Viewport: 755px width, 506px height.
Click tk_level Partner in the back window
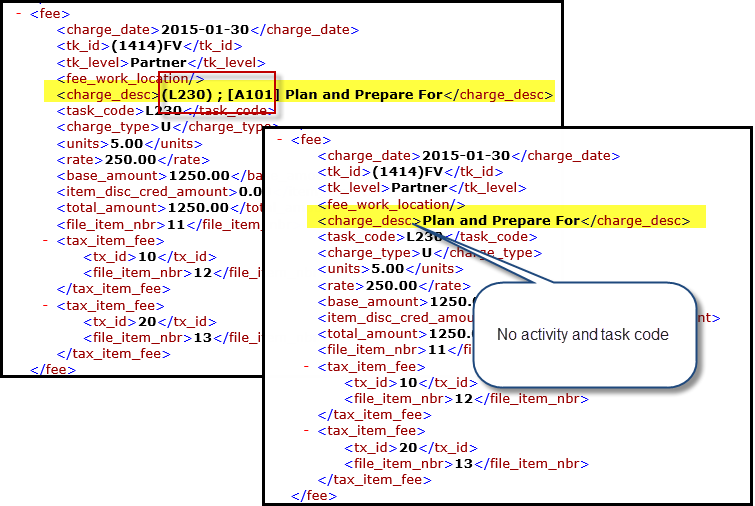[x=161, y=63]
